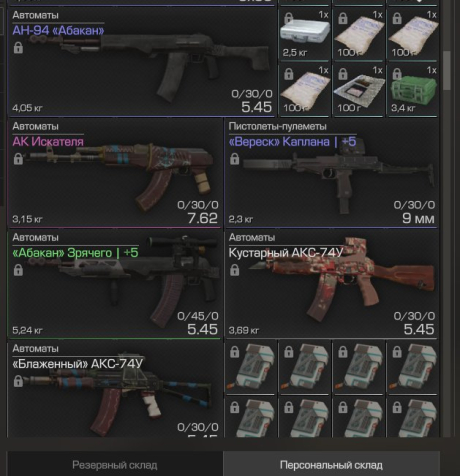Select the green ammo crate weighing 3,4 кг
This screenshot has height=476, width=460.
point(412,90)
